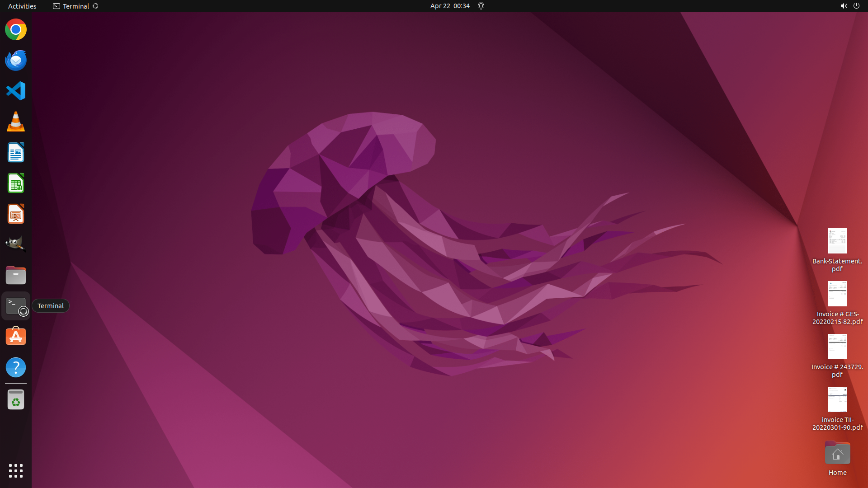Launch the Thunderbird mail client
This screenshot has height=488, width=868.
pos(16,61)
